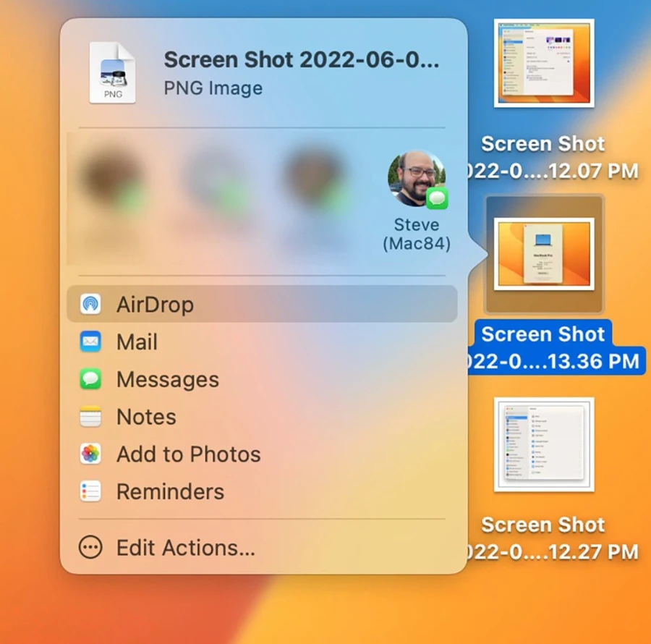This screenshot has width=651, height=644.
Task: Choose AirDrop from the share menu
Action: [x=262, y=304]
